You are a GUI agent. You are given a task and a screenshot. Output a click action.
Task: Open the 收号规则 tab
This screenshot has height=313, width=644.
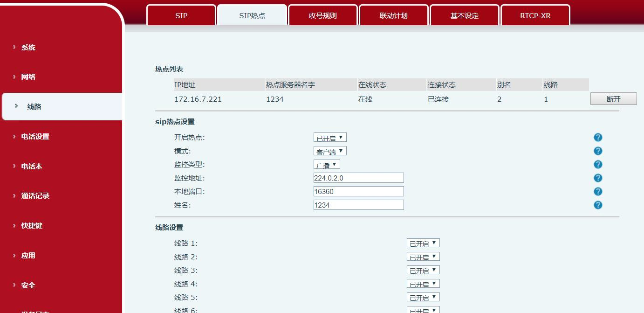click(x=322, y=15)
